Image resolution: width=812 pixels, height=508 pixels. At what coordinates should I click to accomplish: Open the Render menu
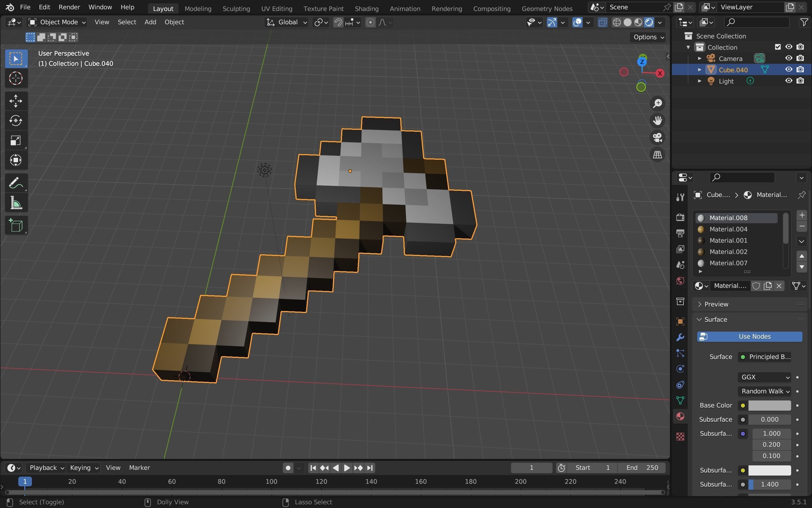pos(69,7)
